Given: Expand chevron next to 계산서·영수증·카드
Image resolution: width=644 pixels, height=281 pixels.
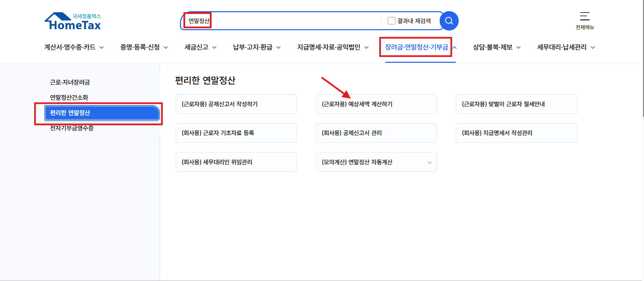Looking at the screenshot, I should coord(102,48).
